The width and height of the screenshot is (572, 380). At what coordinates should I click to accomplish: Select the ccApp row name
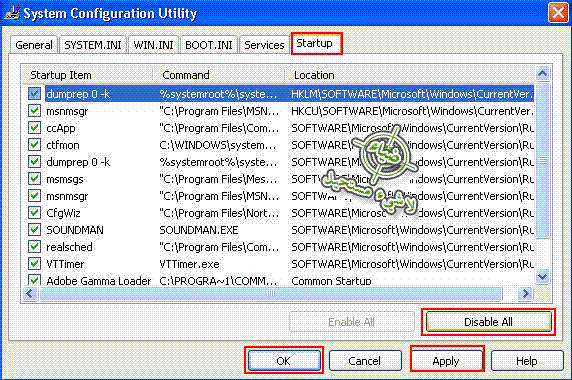(61, 128)
